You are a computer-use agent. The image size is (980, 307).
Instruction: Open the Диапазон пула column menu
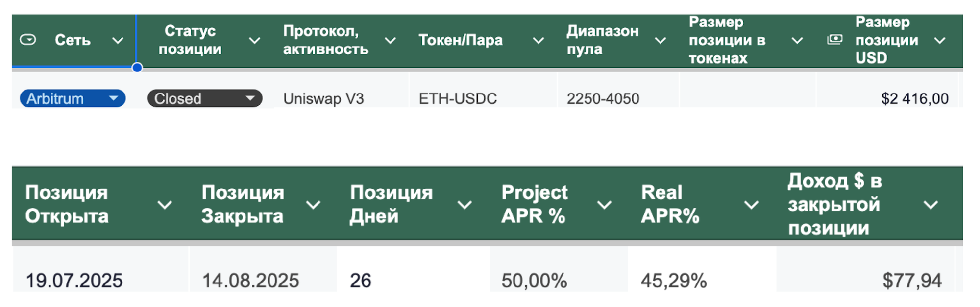[660, 41]
